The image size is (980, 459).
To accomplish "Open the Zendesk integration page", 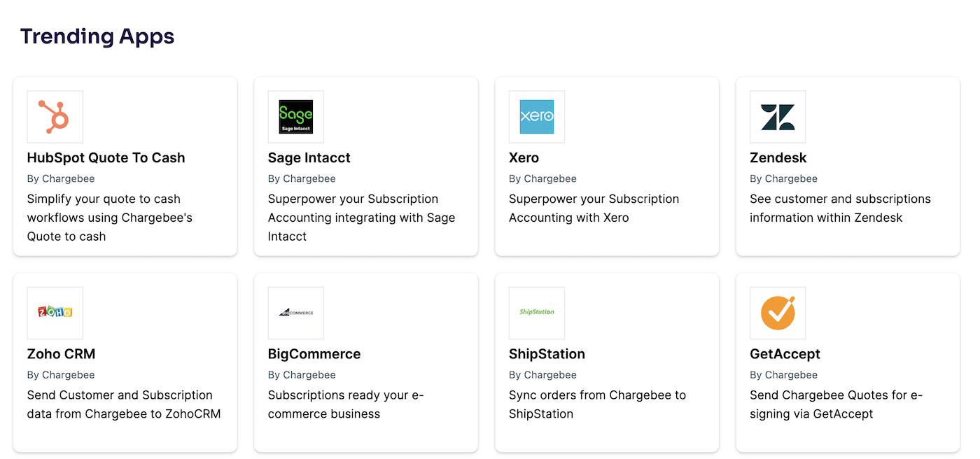I will coord(778,157).
